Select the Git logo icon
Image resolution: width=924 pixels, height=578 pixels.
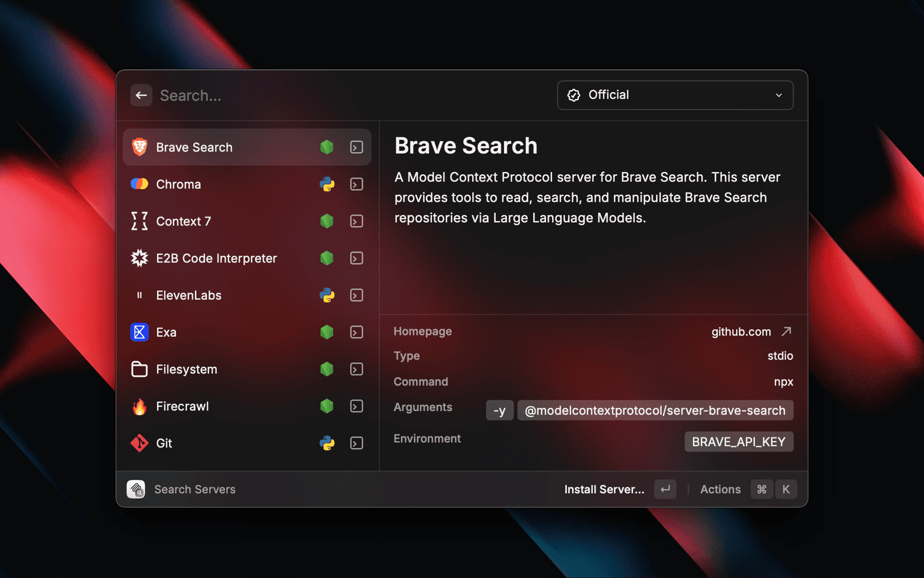[x=140, y=443]
